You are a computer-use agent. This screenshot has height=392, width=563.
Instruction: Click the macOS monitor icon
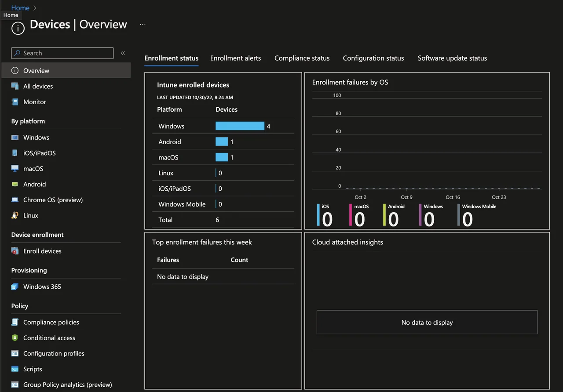pos(15,169)
